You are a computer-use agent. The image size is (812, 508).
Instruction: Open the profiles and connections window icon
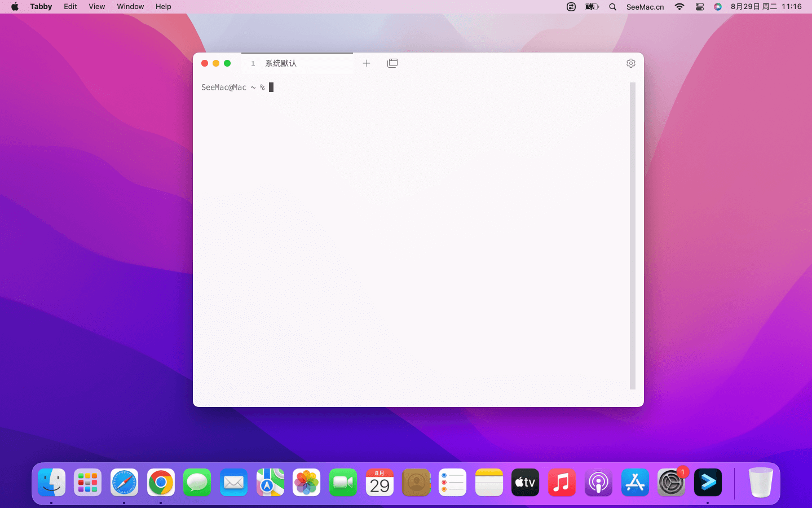pos(392,63)
